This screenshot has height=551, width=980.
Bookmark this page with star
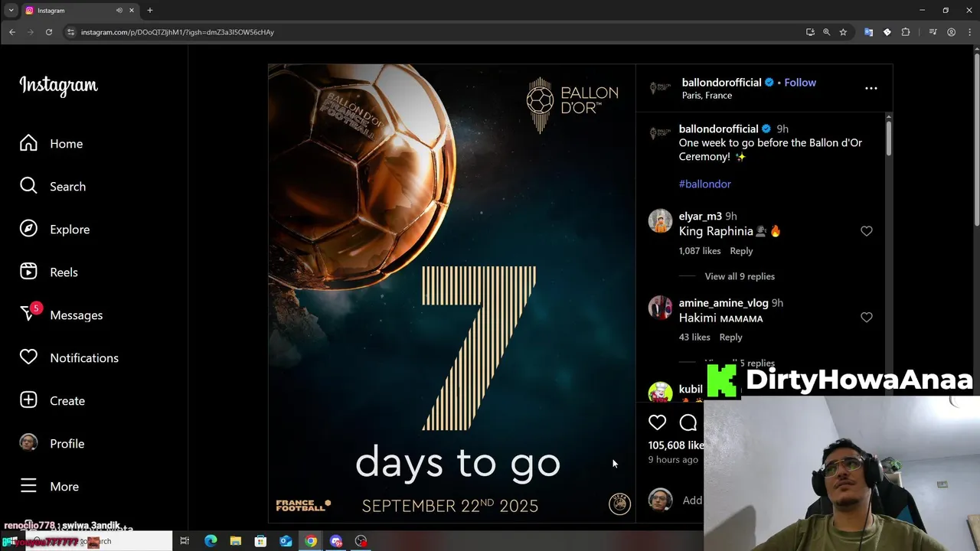pyautogui.click(x=843, y=32)
